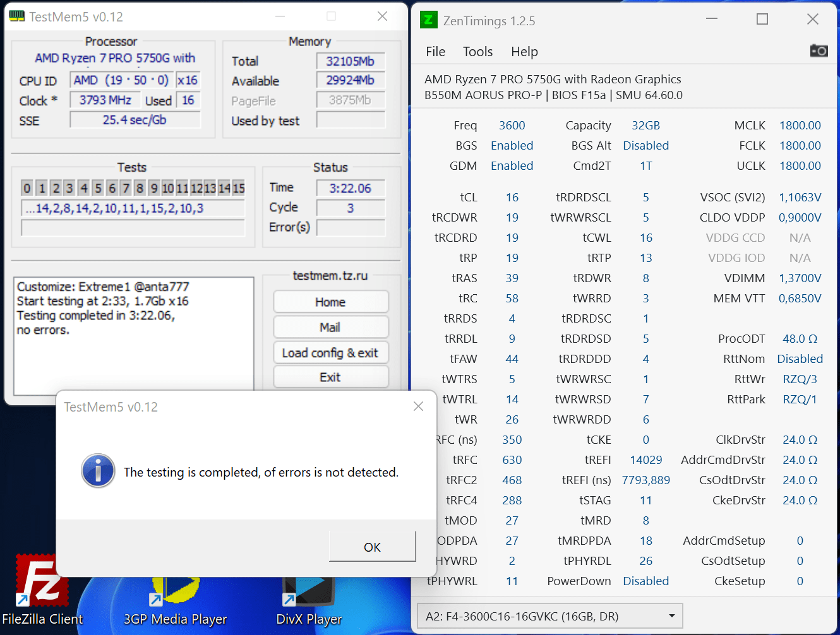
Task: Minimize the ZenTimings window
Action: [712, 20]
